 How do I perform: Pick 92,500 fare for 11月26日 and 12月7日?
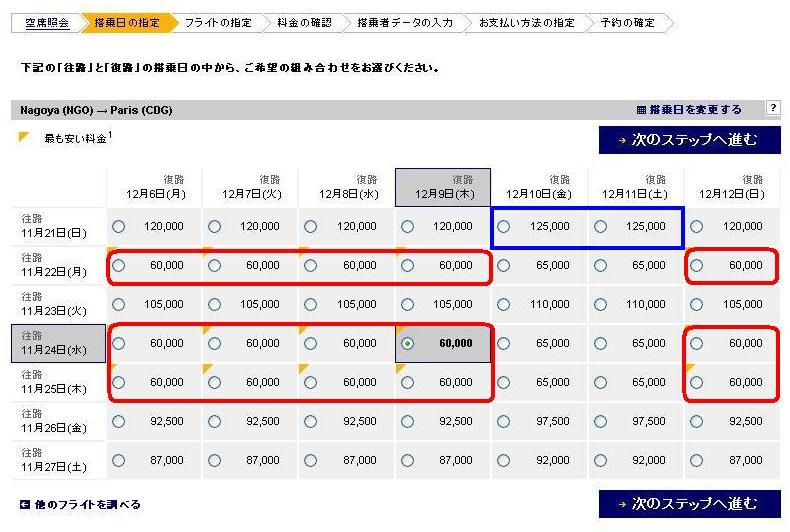(x=214, y=421)
